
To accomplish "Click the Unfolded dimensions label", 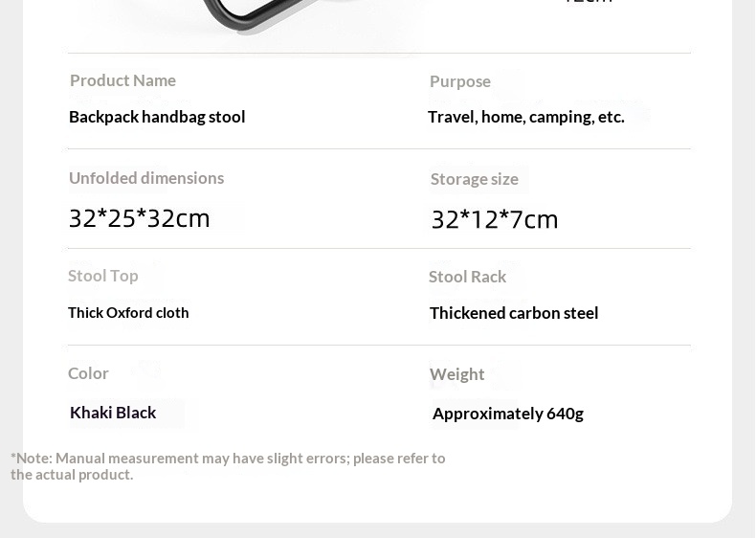I will tap(145, 178).
